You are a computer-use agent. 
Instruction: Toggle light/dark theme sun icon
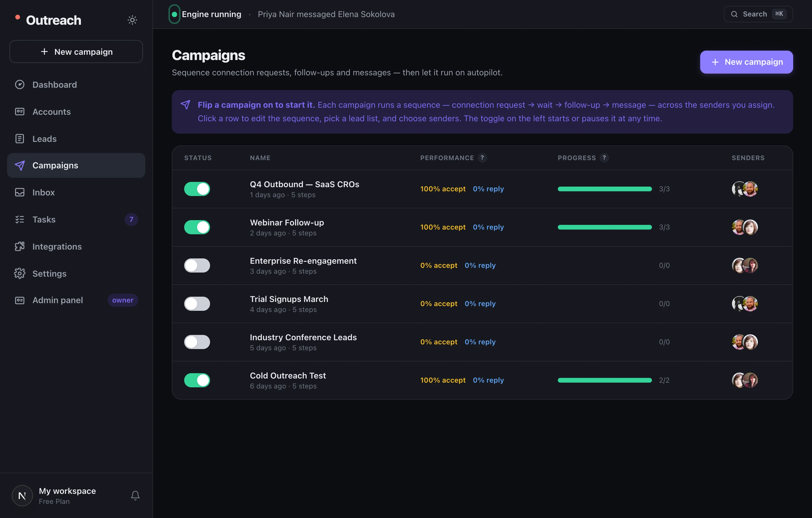pyautogui.click(x=132, y=20)
